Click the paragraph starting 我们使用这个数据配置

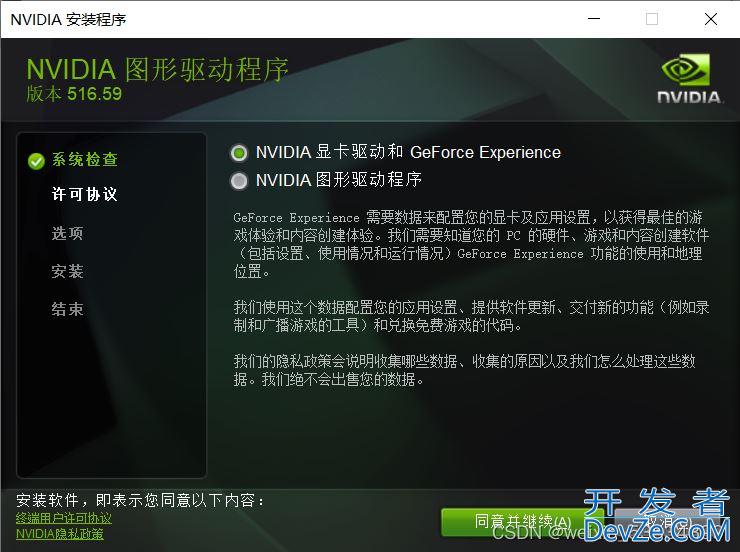[471, 317]
